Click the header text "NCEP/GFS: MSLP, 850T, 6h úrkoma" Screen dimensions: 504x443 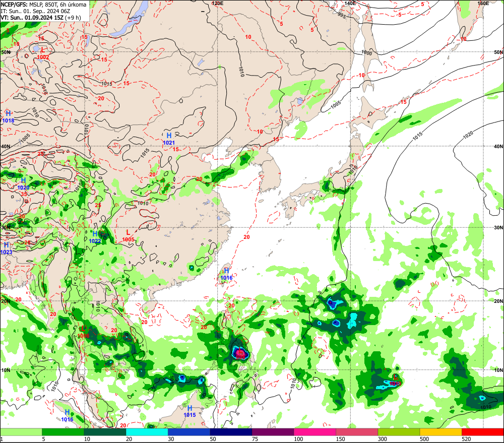click(x=44, y=5)
